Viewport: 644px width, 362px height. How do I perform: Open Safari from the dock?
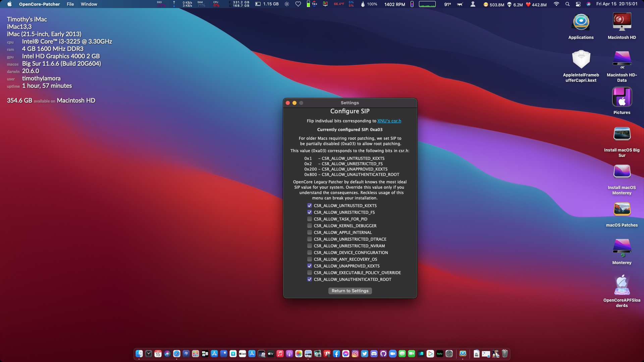(x=177, y=354)
